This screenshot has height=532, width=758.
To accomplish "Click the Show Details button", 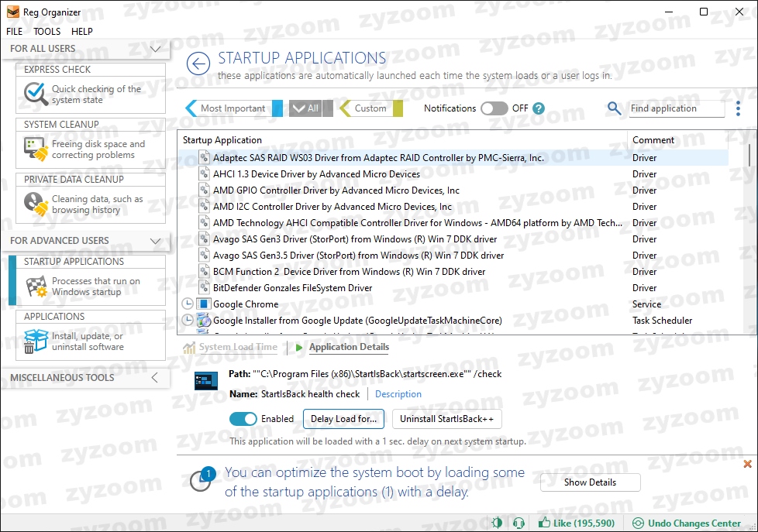I will [591, 482].
